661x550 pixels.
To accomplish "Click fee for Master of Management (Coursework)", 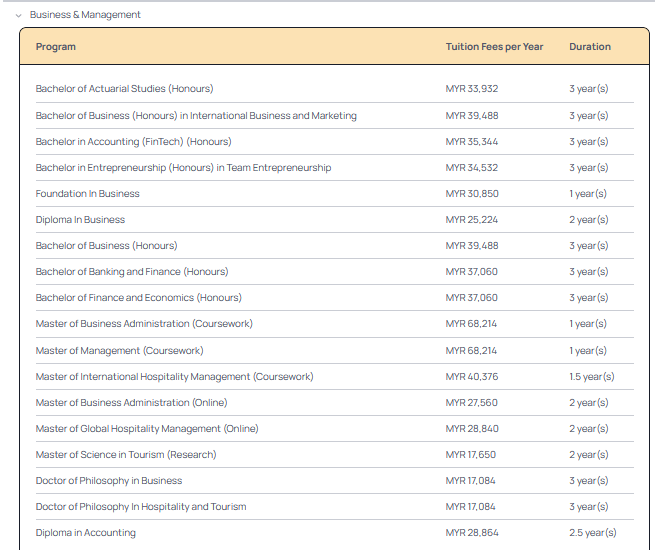I will (471, 351).
